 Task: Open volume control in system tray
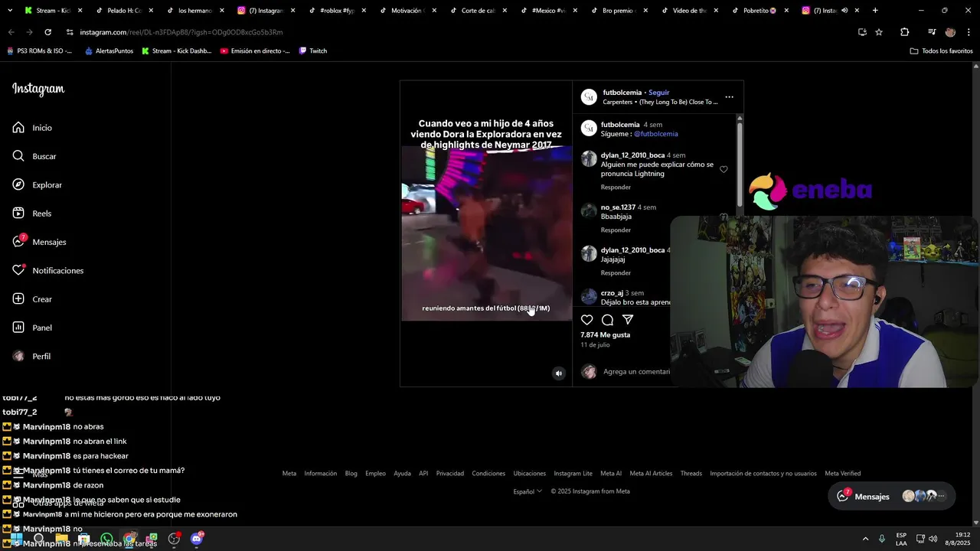coord(933,539)
